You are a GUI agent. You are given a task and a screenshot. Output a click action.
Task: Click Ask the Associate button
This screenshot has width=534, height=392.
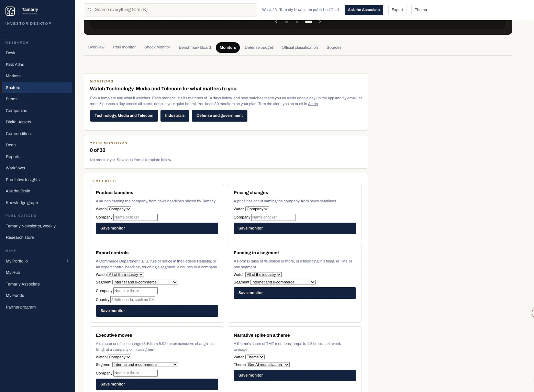(x=364, y=10)
